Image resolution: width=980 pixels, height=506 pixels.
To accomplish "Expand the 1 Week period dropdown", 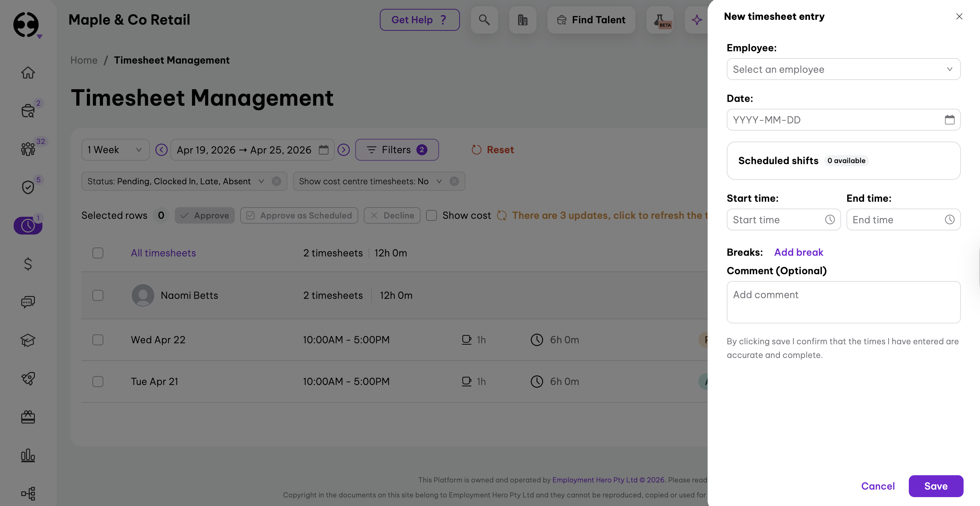I will pyautogui.click(x=115, y=150).
